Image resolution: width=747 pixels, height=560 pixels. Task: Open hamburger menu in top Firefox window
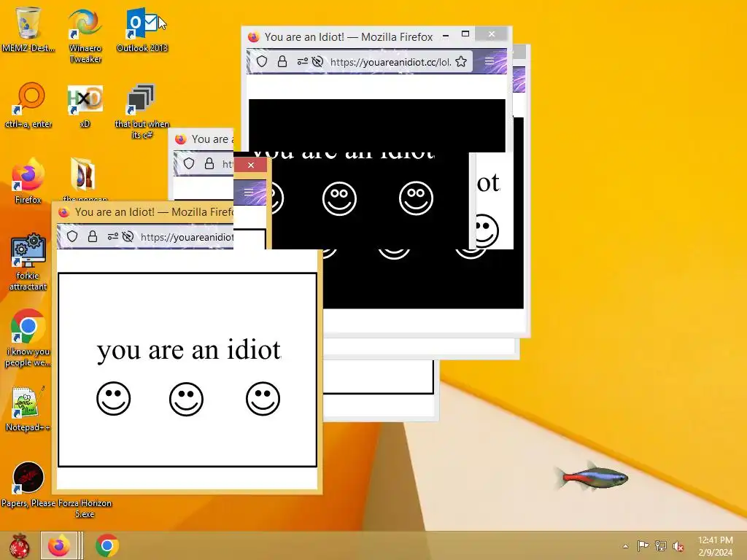pos(489,61)
